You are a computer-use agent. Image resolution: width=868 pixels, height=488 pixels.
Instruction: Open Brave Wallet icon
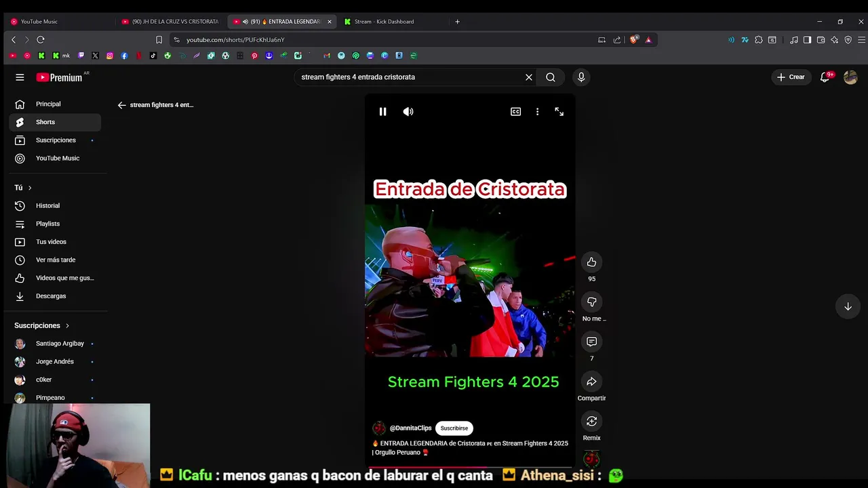pyautogui.click(x=821, y=40)
